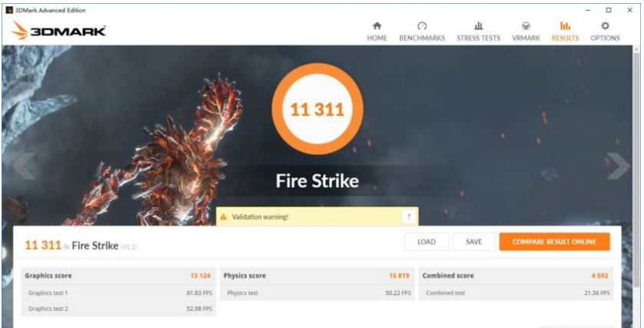
Task: Go to the Home tab icon
Action: pyautogui.click(x=377, y=26)
